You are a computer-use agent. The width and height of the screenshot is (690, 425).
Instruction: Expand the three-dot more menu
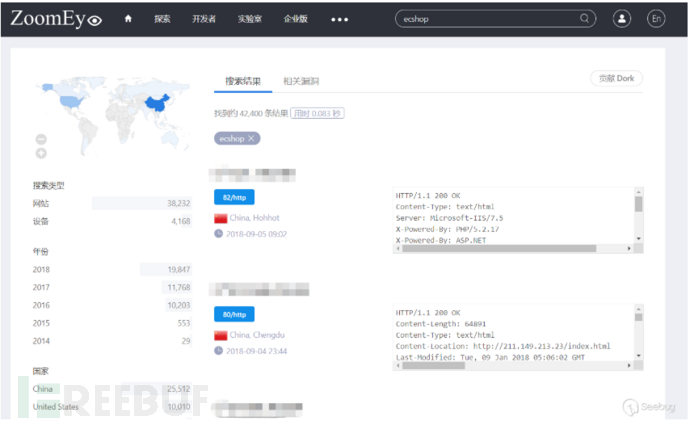(339, 19)
